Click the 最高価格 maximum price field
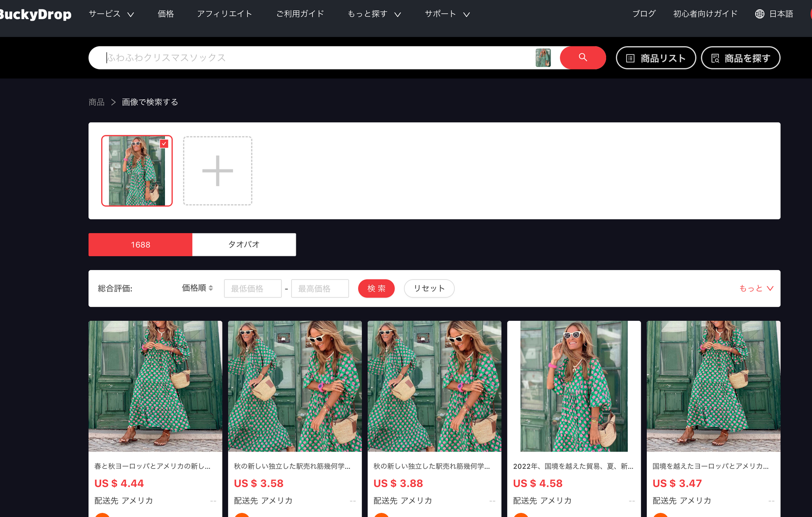812x517 pixels. tap(320, 288)
